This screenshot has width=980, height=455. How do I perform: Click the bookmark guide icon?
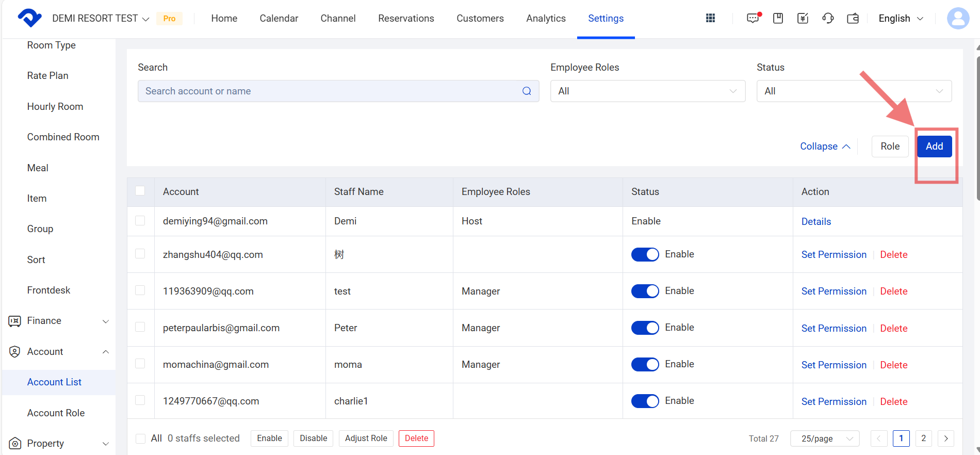[x=778, y=18]
